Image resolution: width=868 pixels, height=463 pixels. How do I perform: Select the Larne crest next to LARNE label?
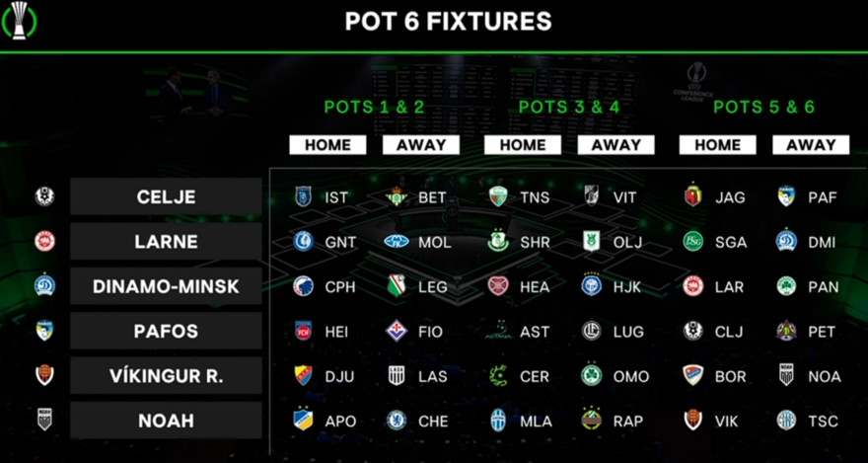tap(44, 242)
